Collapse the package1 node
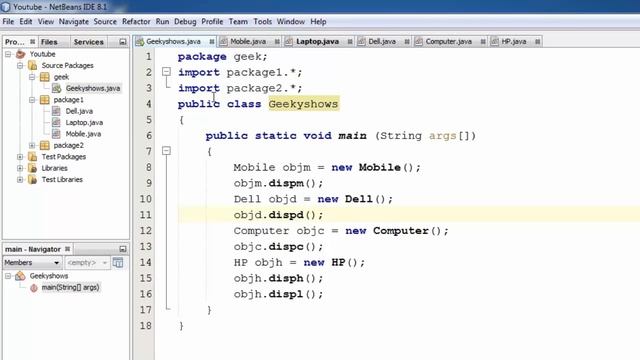 pos(32,100)
